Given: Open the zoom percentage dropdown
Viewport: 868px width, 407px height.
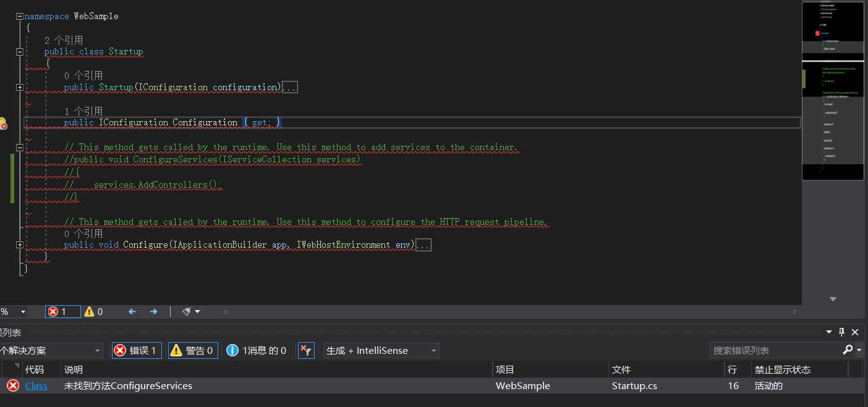Looking at the screenshot, I should [23, 312].
